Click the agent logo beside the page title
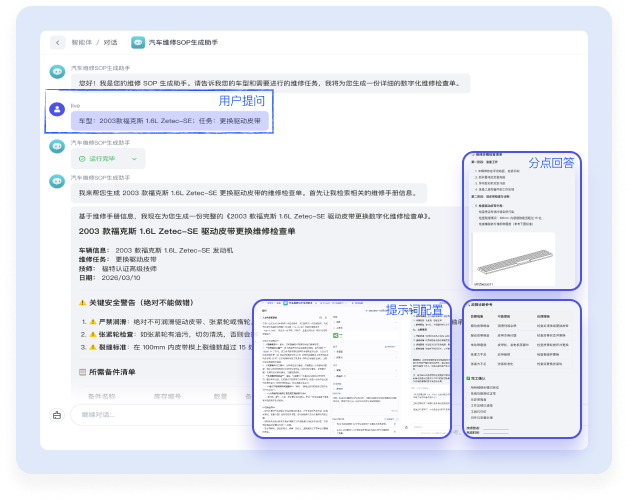Image resolution: width=628 pixels, height=500 pixels. tap(138, 42)
